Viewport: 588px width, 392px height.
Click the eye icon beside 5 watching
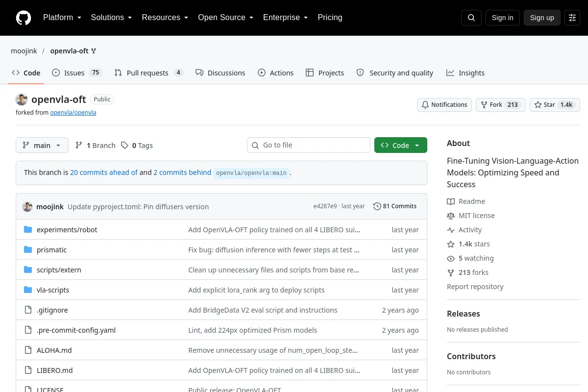coord(451,258)
